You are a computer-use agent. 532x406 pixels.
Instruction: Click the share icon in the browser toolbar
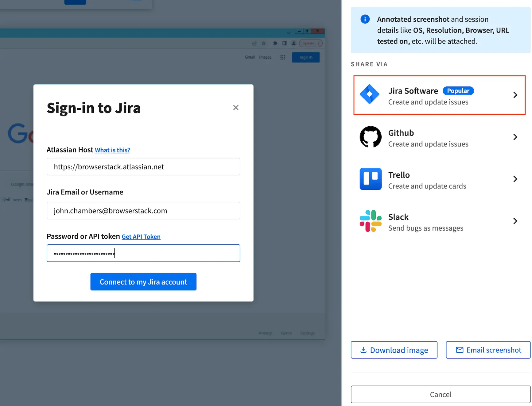coord(254,43)
